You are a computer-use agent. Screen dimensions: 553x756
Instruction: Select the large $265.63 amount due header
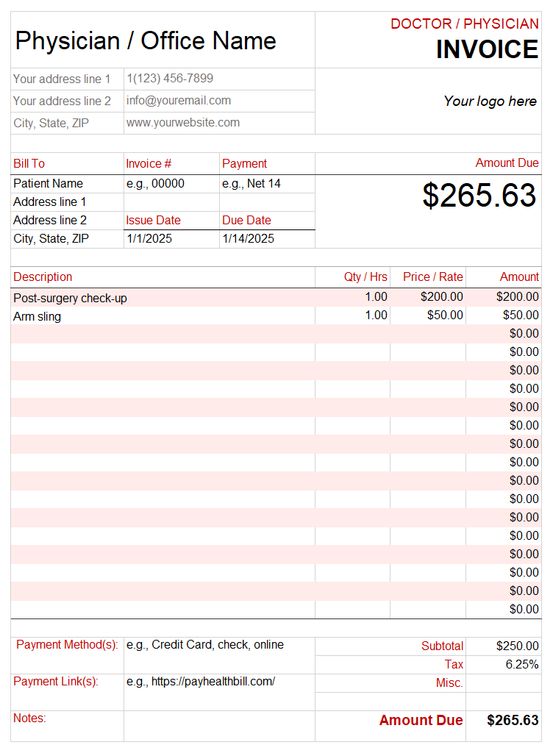pyautogui.click(x=479, y=196)
